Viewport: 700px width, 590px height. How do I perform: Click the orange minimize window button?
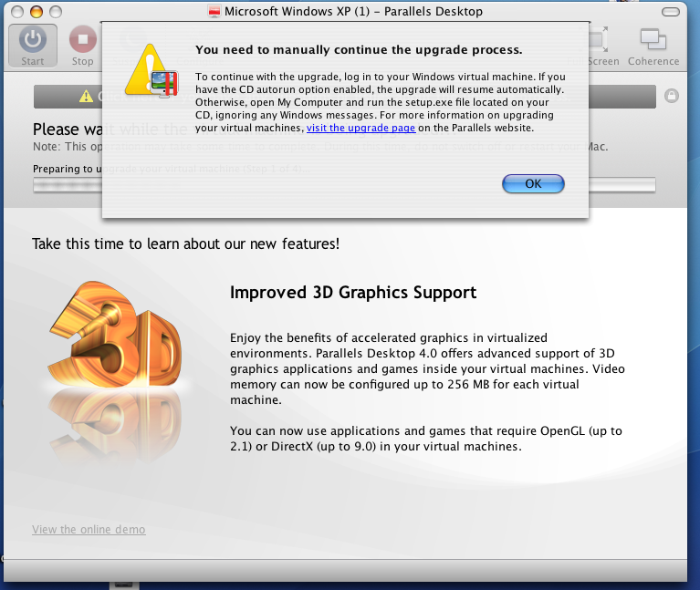[37, 12]
